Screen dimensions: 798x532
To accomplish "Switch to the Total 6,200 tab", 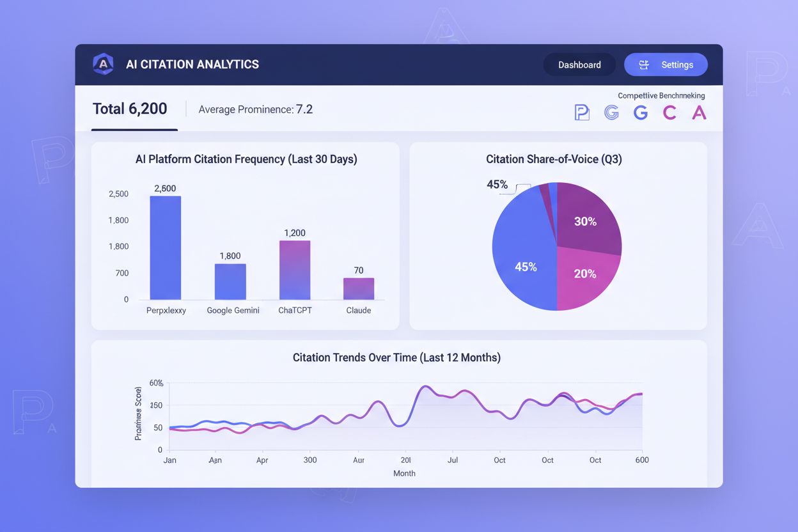I will [x=130, y=109].
